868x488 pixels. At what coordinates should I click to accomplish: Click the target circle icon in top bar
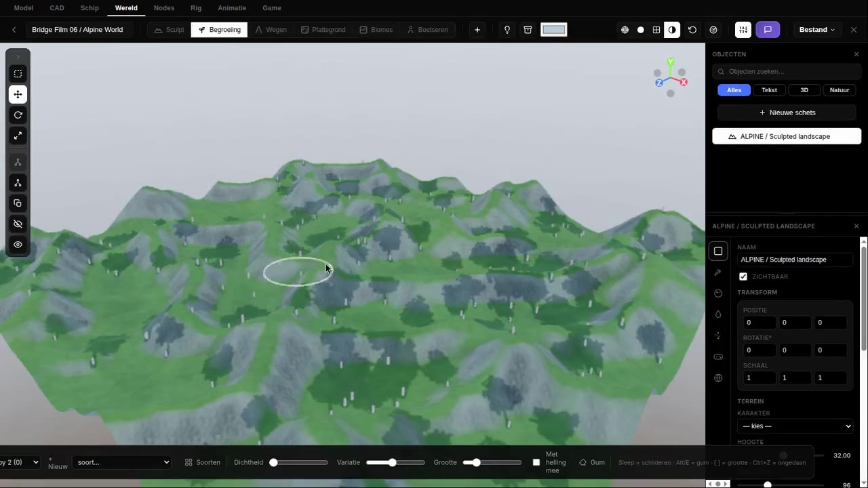tap(713, 30)
